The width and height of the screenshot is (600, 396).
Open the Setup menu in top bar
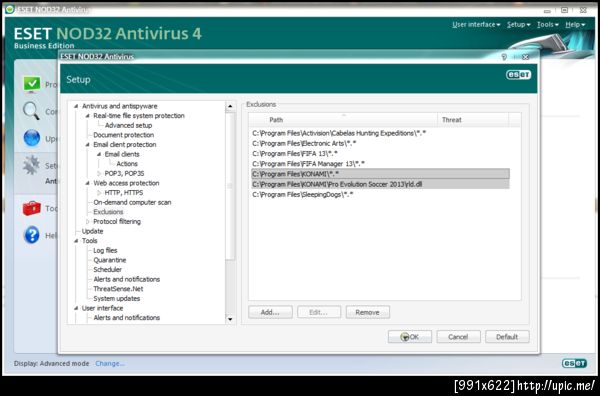click(x=518, y=24)
